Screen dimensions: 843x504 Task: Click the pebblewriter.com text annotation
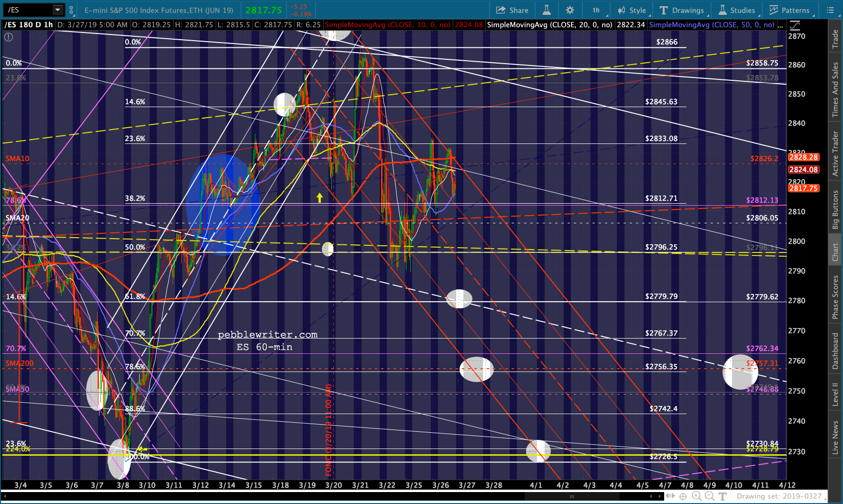268,335
